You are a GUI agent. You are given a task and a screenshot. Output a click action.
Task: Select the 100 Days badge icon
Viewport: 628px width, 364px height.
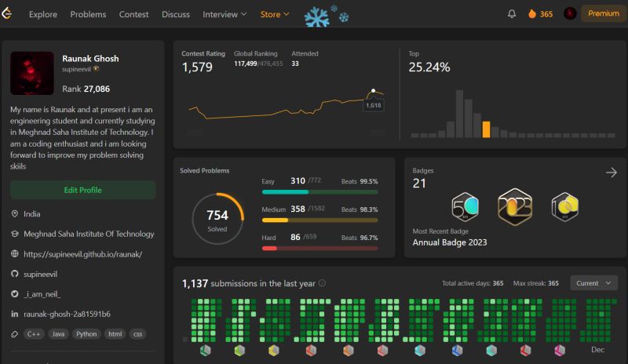pos(564,207)
